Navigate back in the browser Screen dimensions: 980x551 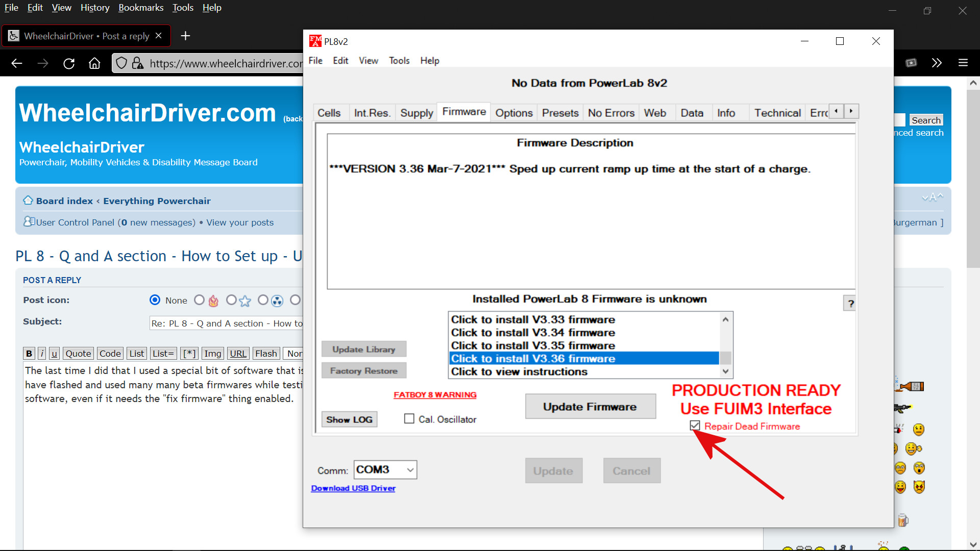pyautogui.click(x=17, y=63)
